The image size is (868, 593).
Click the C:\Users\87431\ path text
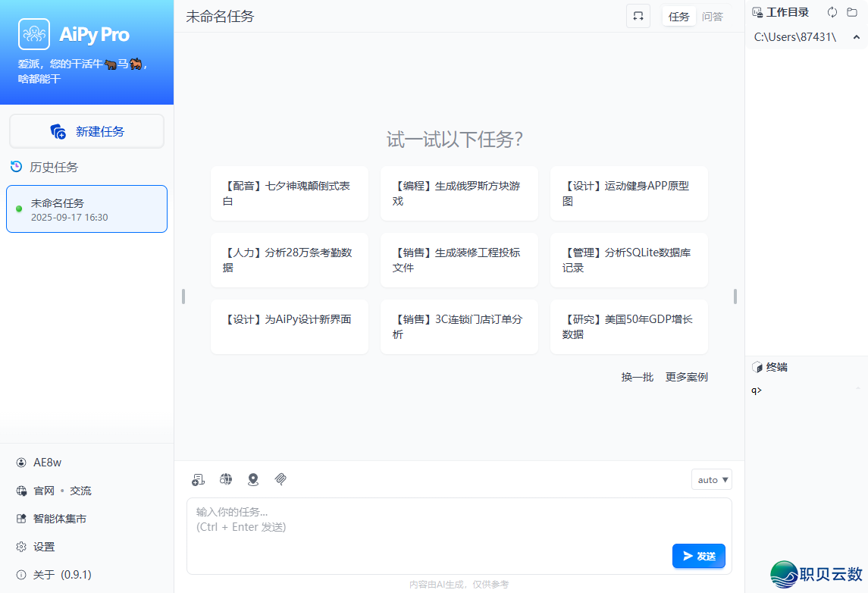point(795,37)
